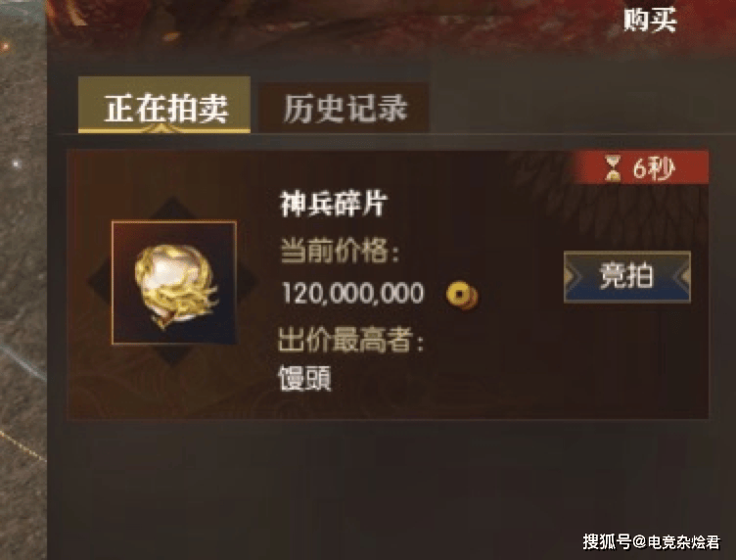Click the empty area below auction listing
This screenshot has height=560, width=736.
coord(389,489)
